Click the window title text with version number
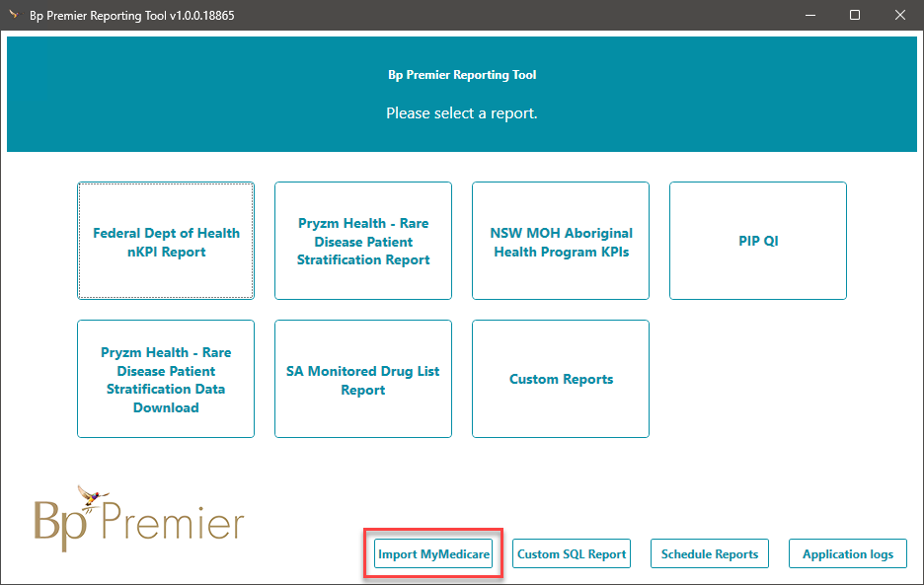The width and height of the screenshot is (924, 585). click(132, 16)
